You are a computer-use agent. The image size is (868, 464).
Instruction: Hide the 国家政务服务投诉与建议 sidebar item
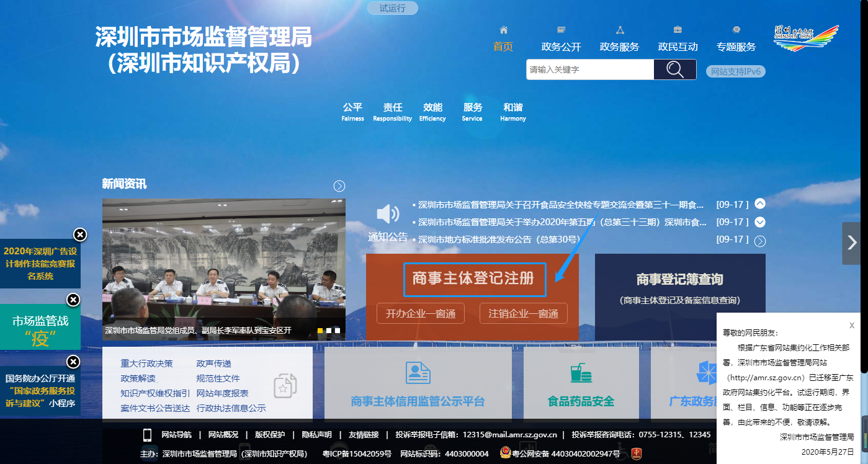(73, 362)
